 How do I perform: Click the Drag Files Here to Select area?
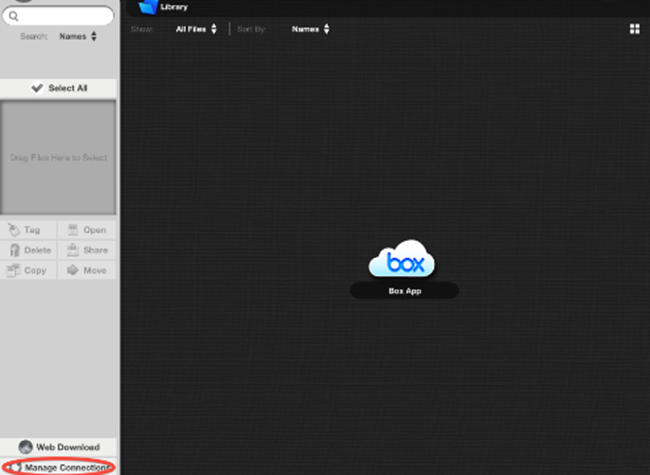(58, 158)
